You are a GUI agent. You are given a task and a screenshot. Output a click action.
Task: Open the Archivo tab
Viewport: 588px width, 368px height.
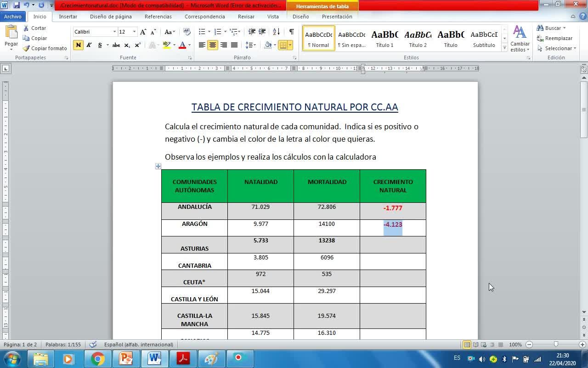click(x=13, y=17)
